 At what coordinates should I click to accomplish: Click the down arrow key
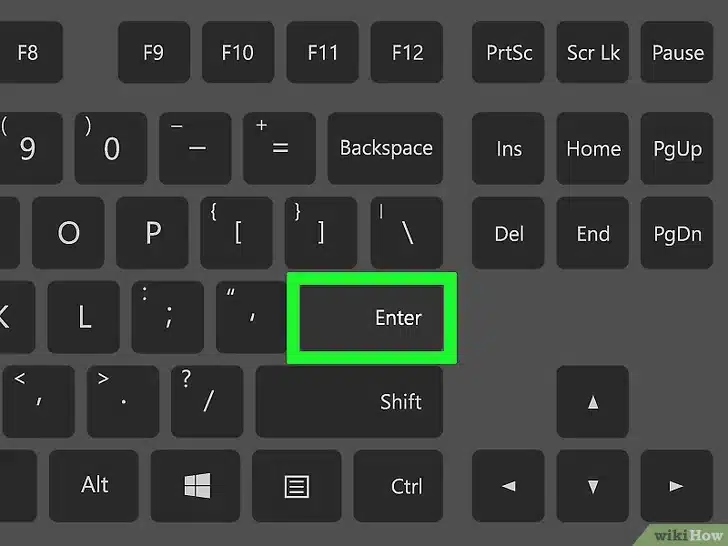[x=592, y=486]
